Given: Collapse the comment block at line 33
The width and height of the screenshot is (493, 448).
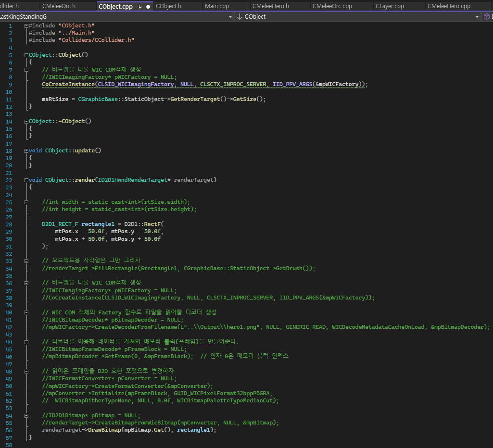Looking at the screenshot, I should click(x=26, y=261).
